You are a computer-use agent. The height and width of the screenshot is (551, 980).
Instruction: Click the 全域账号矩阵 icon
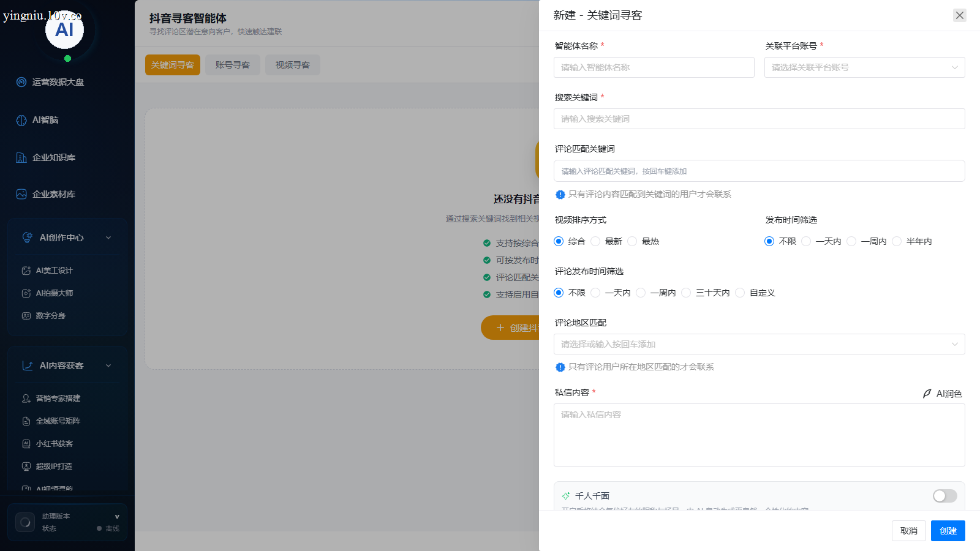[26, 421]
